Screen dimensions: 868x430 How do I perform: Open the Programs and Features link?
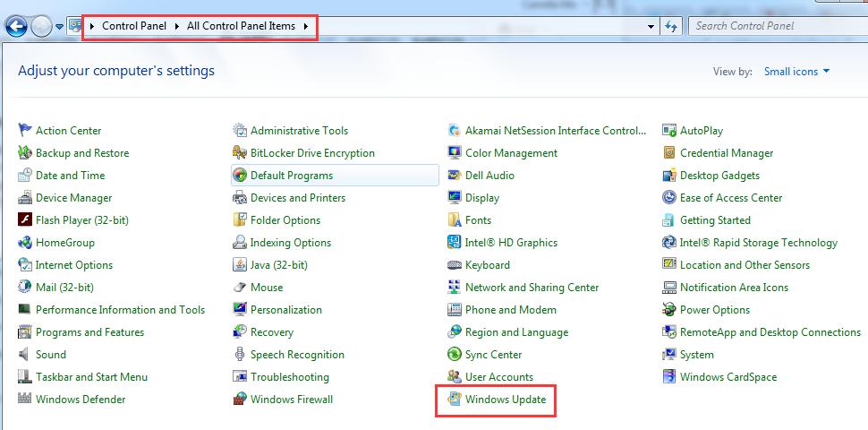89,332
